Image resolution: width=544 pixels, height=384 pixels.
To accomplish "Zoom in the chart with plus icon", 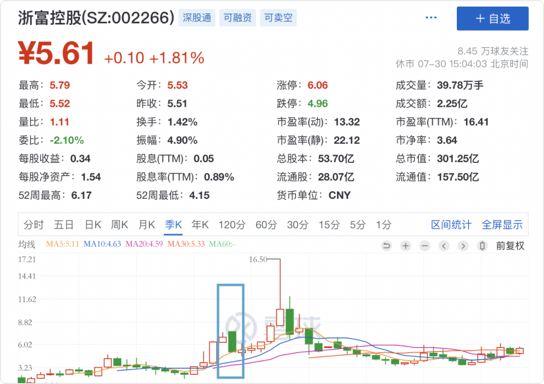I will [x=406, y=246].
